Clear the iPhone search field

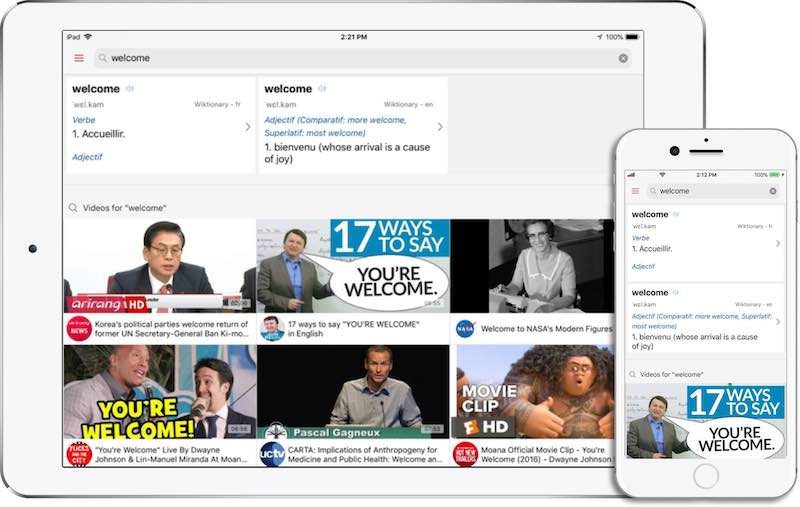pos(773,191)
